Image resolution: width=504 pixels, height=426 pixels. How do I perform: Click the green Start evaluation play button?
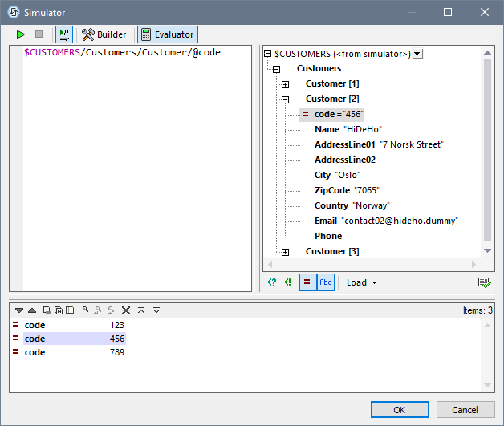point(20,34)
